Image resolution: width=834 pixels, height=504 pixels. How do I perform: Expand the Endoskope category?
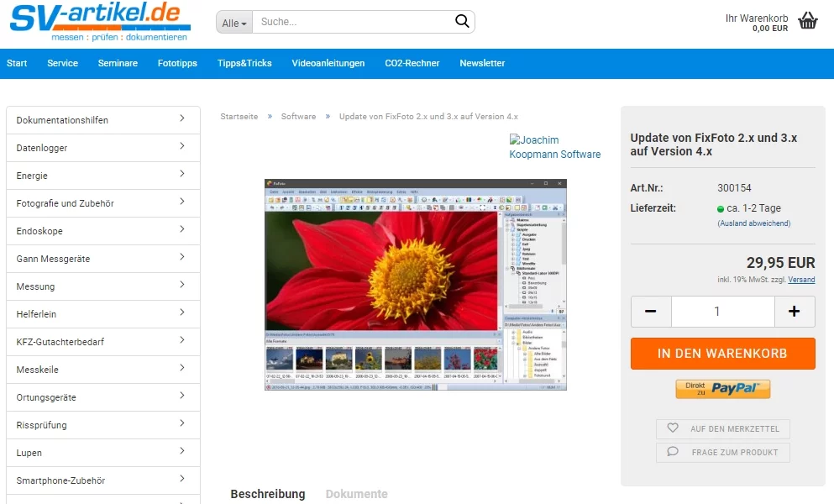coord(103,230)
